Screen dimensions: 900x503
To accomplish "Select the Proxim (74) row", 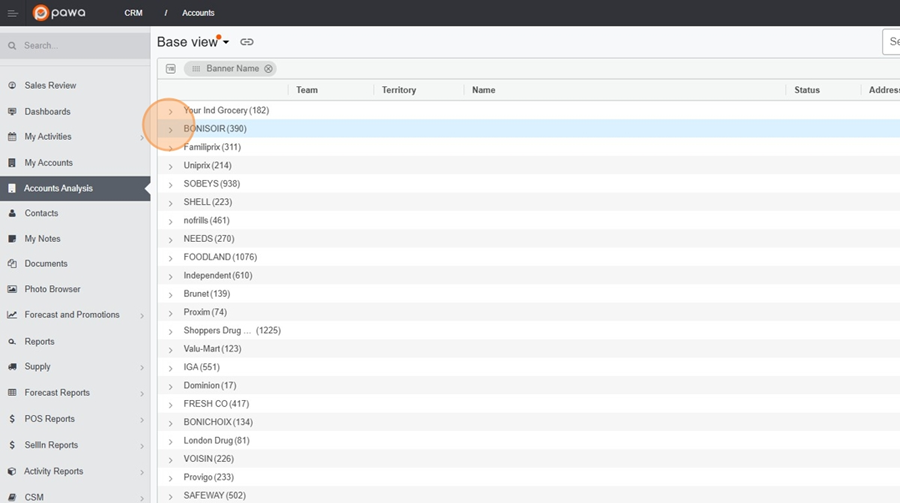I will [x=529, y=312].
